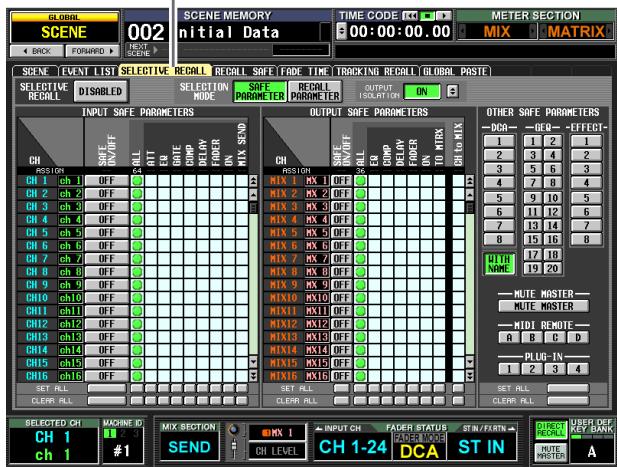Jump input channel list to bottom
The height and width of the screenshot is (467, 617).
pos(253,376)
